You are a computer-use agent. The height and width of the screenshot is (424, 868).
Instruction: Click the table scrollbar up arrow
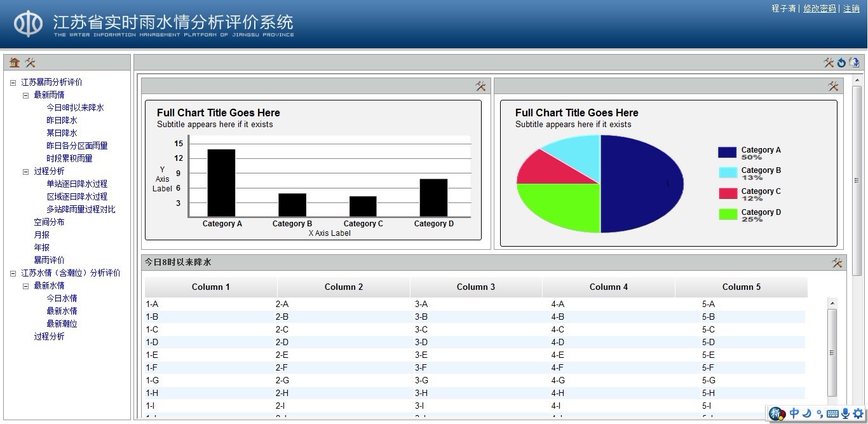(832, 304)
